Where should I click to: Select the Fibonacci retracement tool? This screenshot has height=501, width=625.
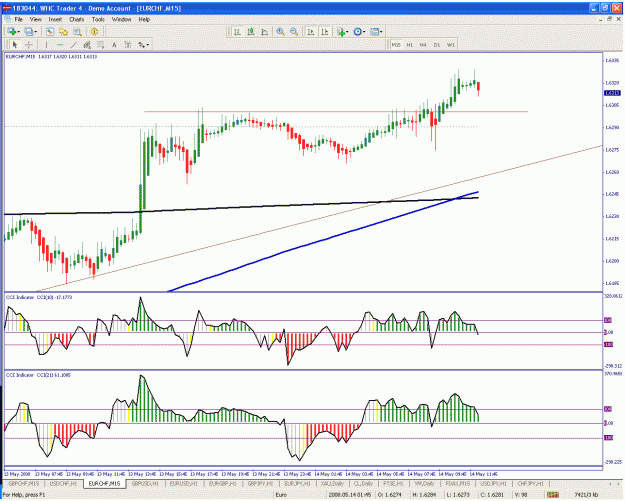coord(100,45)
